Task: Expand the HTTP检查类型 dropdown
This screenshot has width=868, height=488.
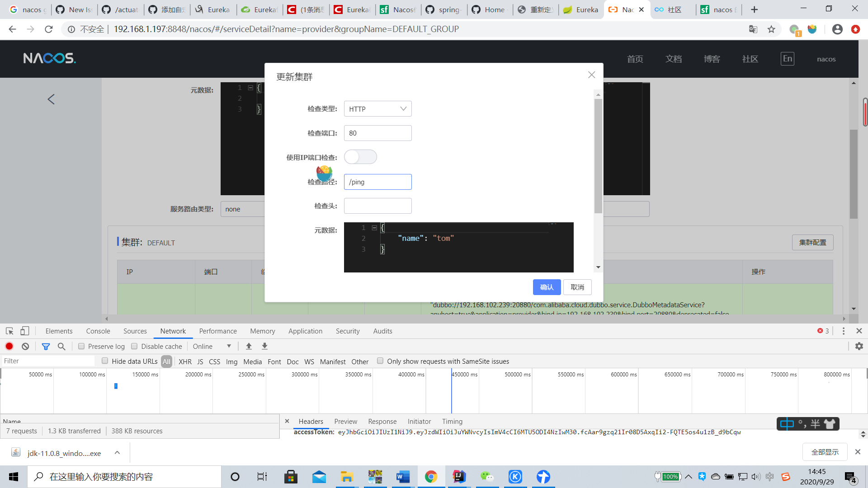Action: 377,109
